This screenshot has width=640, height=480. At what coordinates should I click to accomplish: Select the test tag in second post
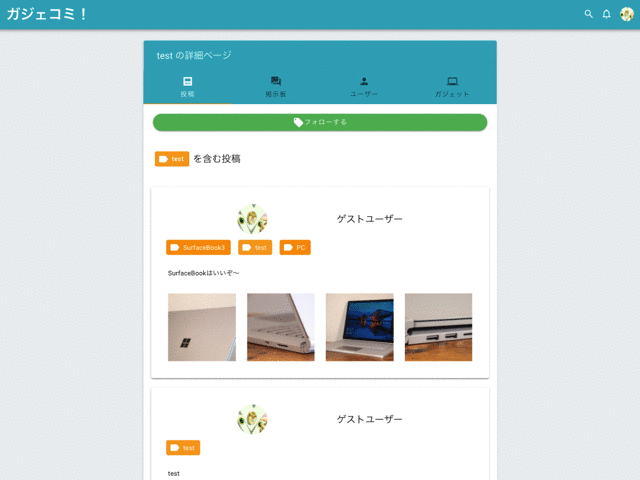(x=183, y=448)
